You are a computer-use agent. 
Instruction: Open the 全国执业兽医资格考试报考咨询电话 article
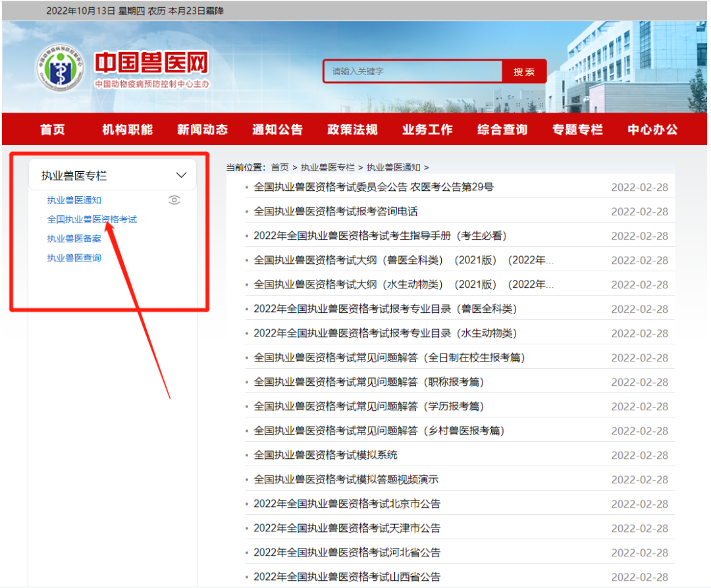(334, 211)
